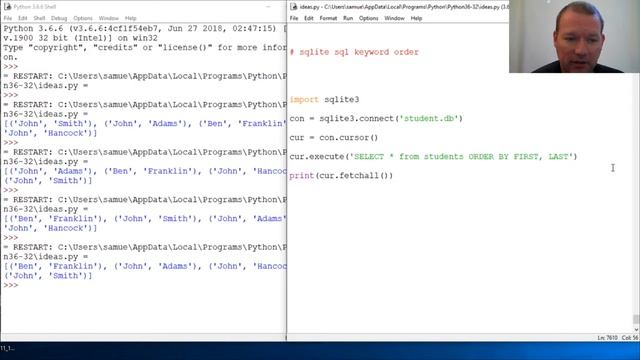
Task: Click the print(cur.fetchall()) line
Action: (341, 176)
